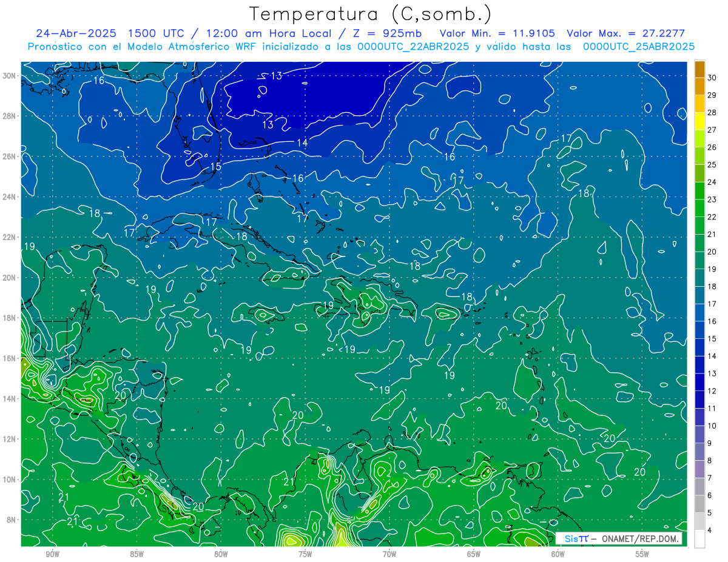Click the bright yellow swatch in the color scale
The width and height of the screenshot is (728, 562).
click(x=700, y=121)
